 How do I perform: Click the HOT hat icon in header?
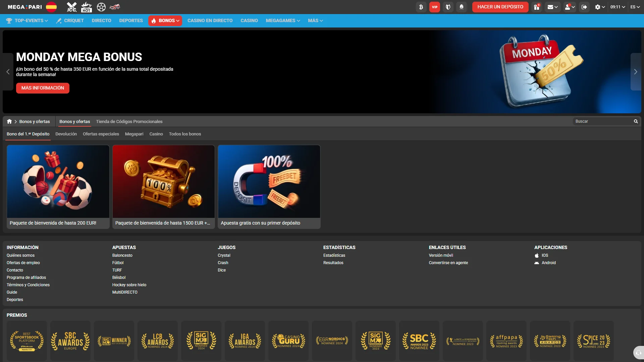tap(87, 7)
